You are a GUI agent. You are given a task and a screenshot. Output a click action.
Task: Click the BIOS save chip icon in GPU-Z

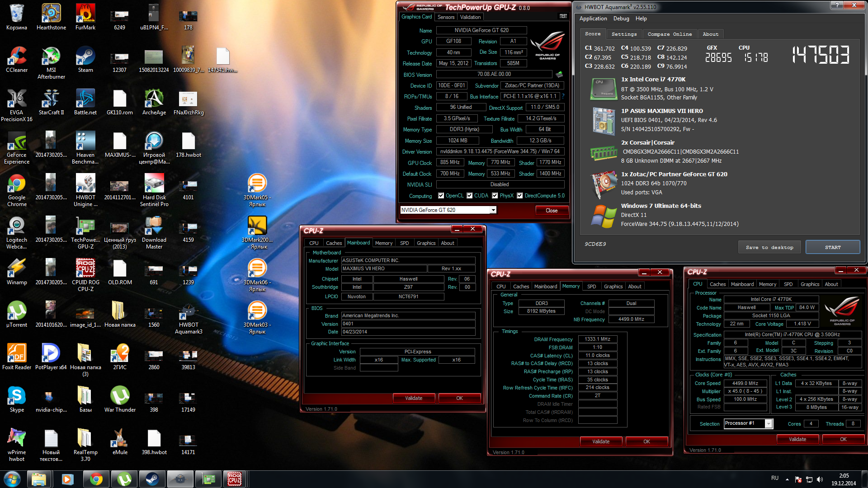click(559, 74)
